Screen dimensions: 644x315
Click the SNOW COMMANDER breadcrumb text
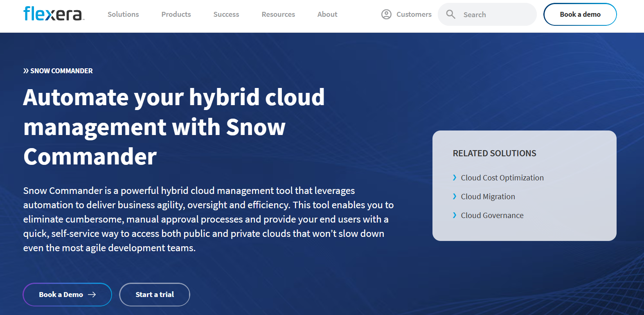tap(61, 71)
